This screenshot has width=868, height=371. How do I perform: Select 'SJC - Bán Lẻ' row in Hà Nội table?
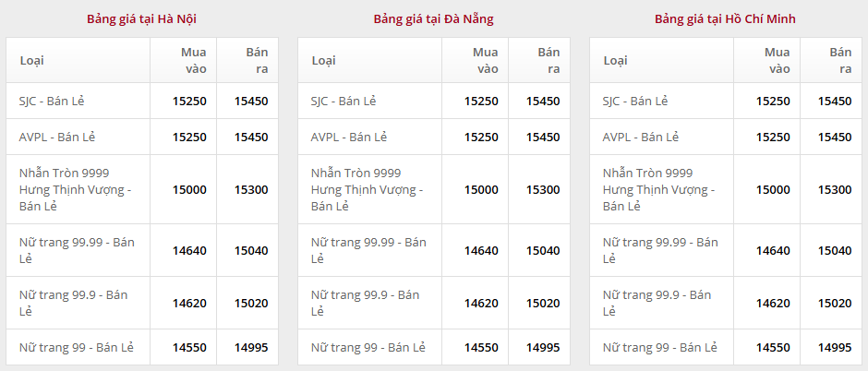(57, 101)
